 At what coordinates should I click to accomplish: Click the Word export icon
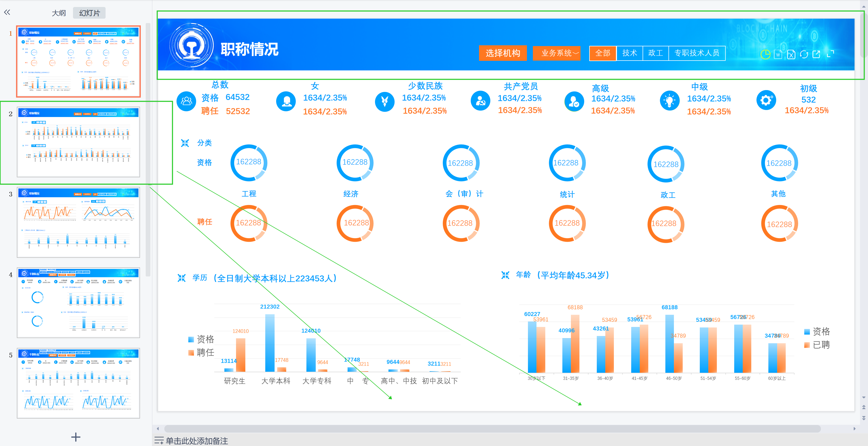(x=778, y=54)
